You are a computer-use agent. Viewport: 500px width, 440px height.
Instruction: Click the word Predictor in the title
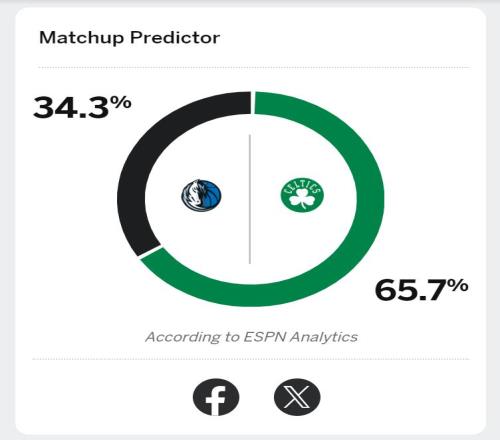click(x=175, y=37)
